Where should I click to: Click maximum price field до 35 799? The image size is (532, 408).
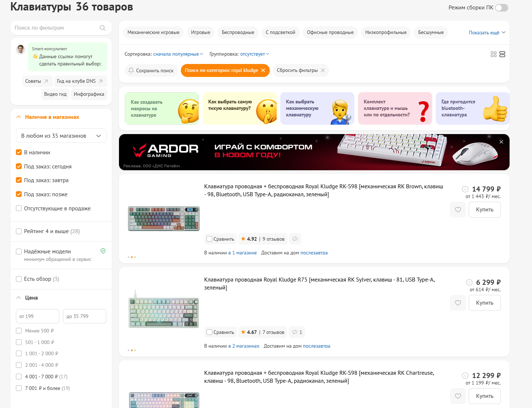(x=85, y=316)
